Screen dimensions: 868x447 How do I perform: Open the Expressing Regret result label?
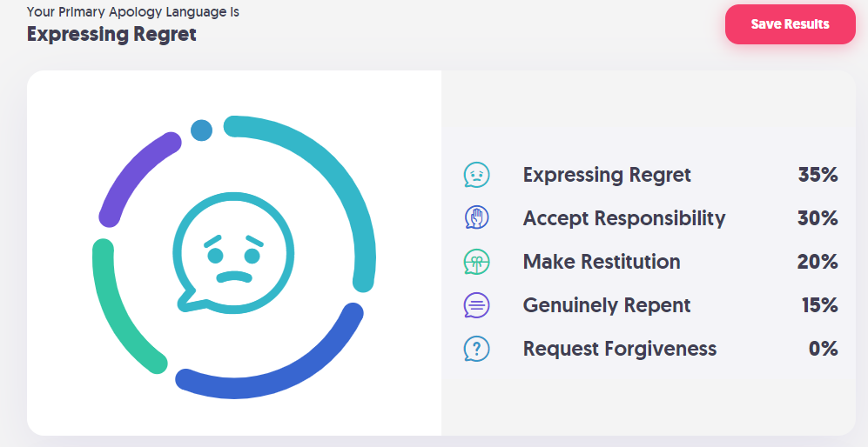(x=607, y=175)
